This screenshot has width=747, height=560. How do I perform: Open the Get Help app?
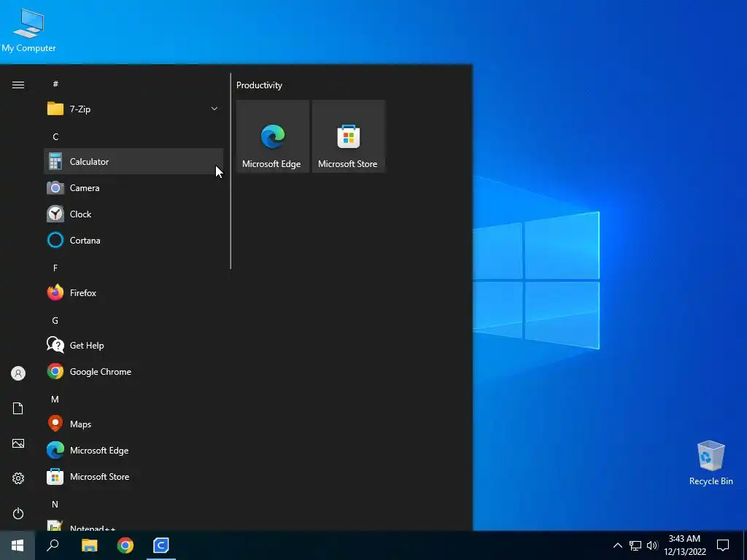point(133,345)
